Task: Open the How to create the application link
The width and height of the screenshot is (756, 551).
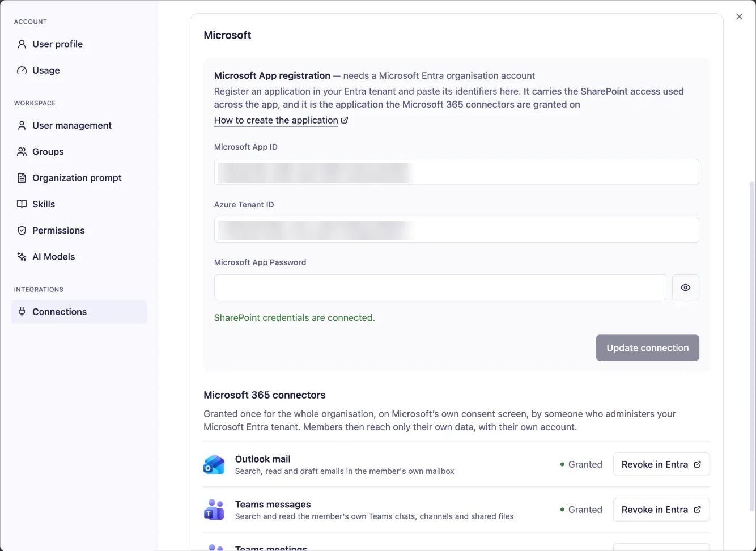Action: [x=281, y=120]
